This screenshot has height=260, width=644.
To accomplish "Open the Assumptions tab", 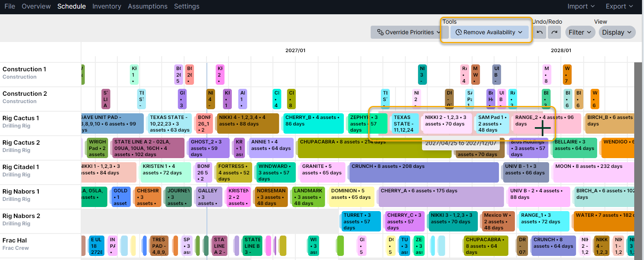I will coord(147,6).
